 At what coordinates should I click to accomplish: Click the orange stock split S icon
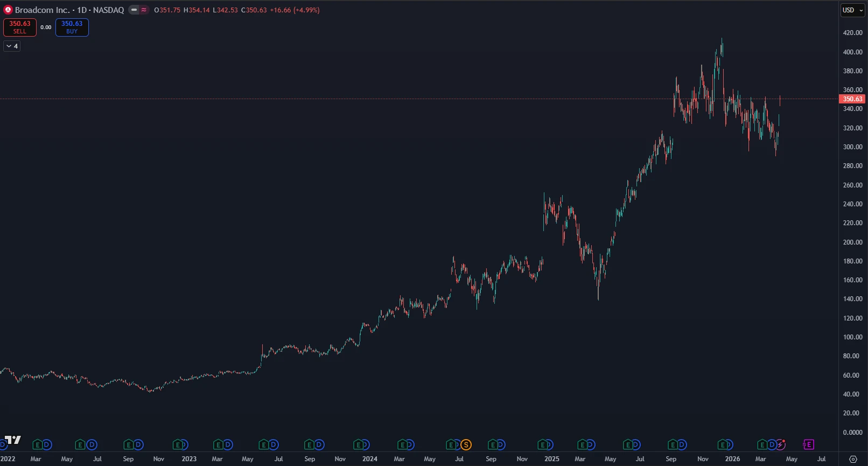466,444
